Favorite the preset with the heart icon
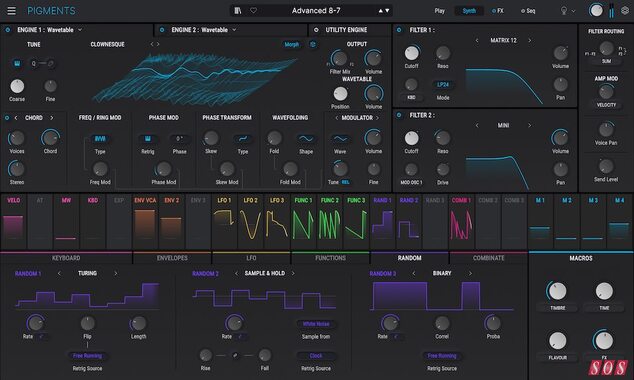Viewport: 634px width, 380px height. point(254,11)
